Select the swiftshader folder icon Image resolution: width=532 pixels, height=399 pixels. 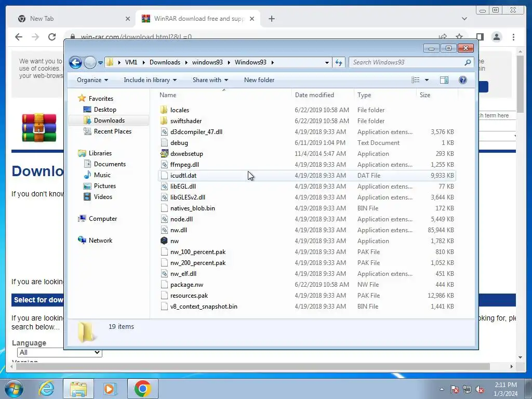click(164, 121)
